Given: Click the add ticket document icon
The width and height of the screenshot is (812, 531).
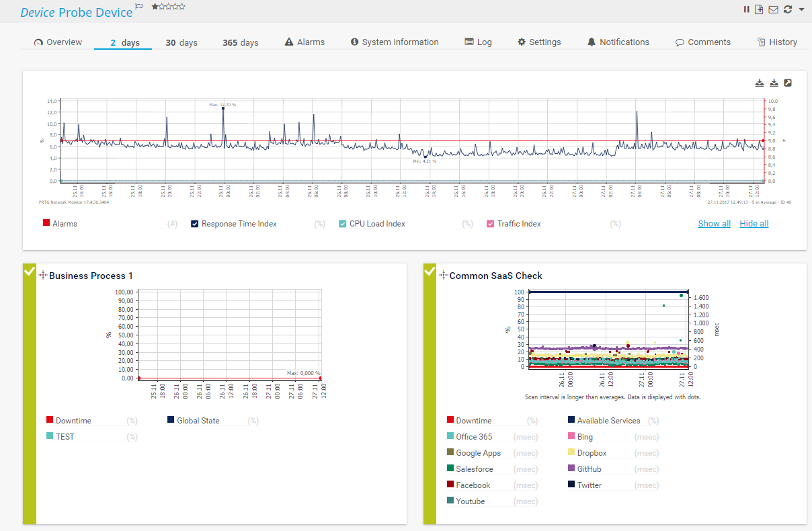Looking at the screenshot, I should click(759, 9).
